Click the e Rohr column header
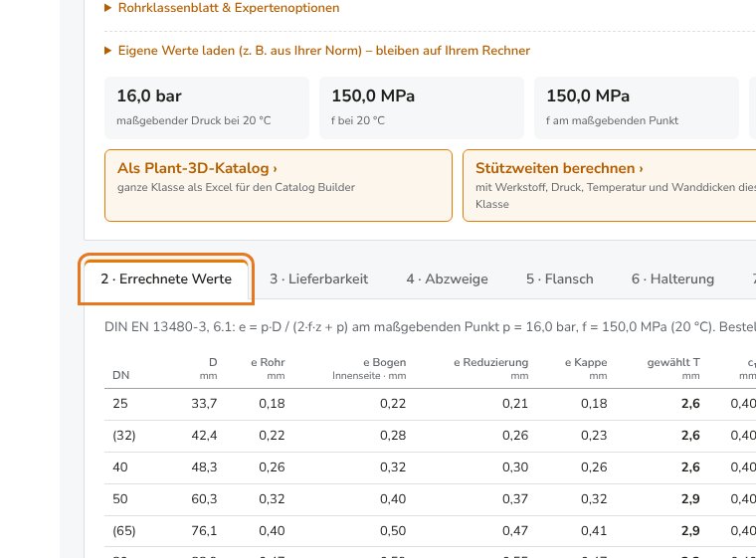 pyautogui.click(x=268, y=368)
